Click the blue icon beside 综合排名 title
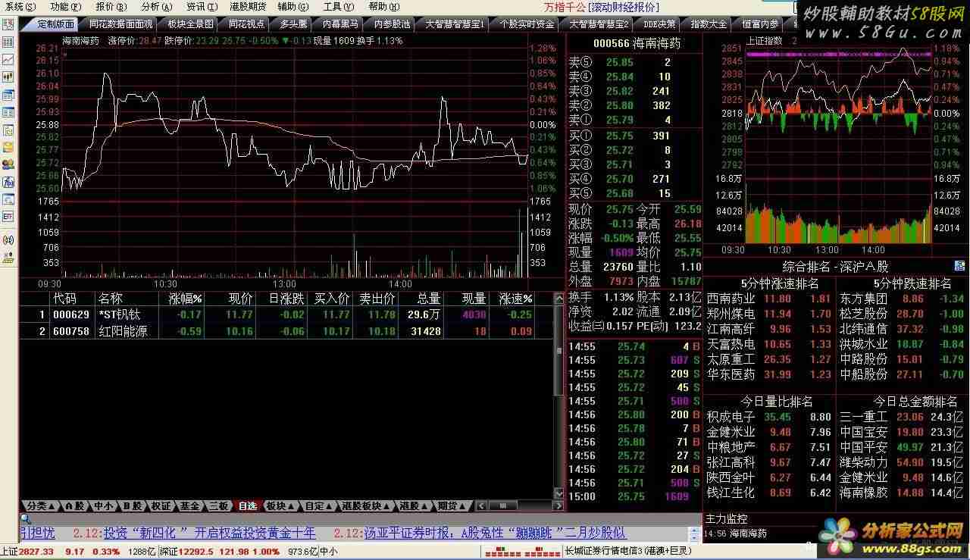This screenshot has height=560, width=970. pos(959,266)
